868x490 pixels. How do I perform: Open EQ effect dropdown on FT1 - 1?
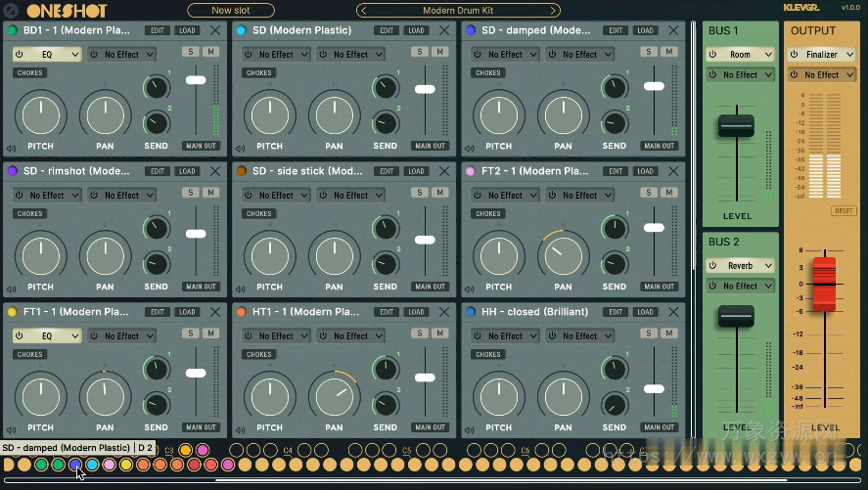point(47,335)
